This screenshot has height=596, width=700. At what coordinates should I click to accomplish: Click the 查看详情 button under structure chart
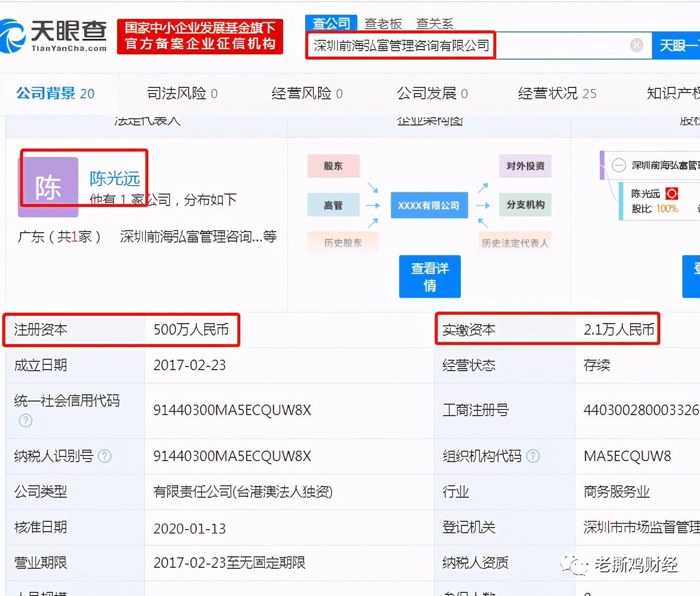coord(430,277)
